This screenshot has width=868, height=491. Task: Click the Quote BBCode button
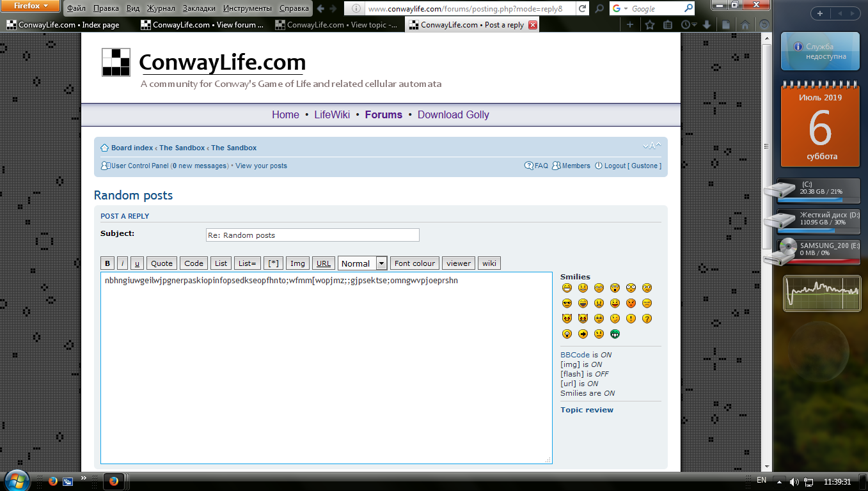point(162,263)
